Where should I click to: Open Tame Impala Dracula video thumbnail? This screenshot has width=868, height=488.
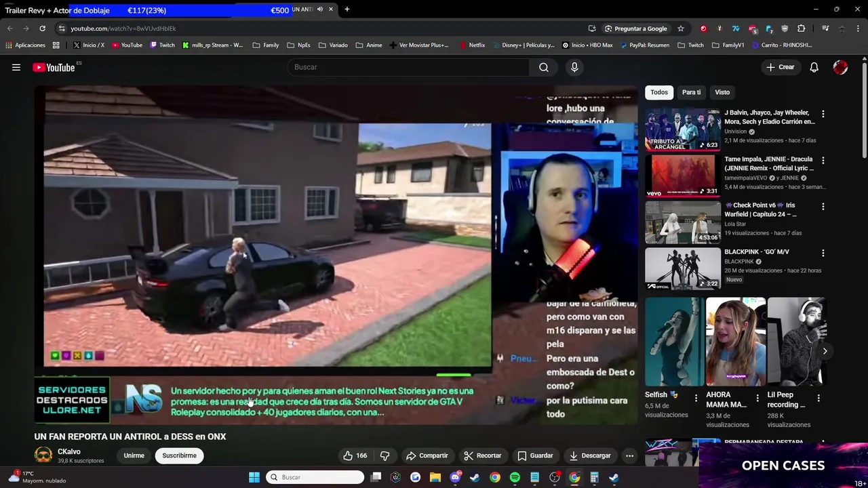click(x=683, y=176)
